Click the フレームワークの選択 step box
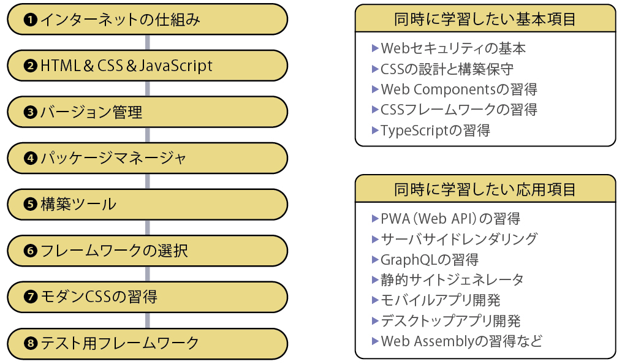 pos(147,251)
